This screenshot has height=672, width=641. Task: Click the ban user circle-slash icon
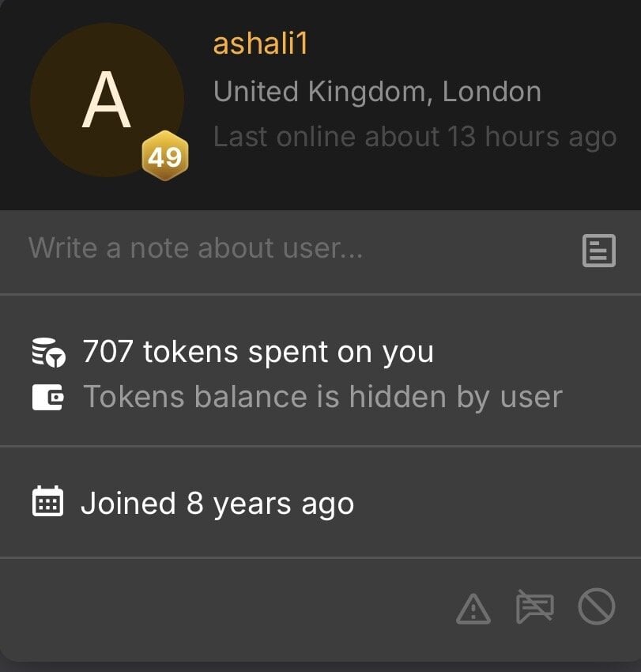point(597,607)
